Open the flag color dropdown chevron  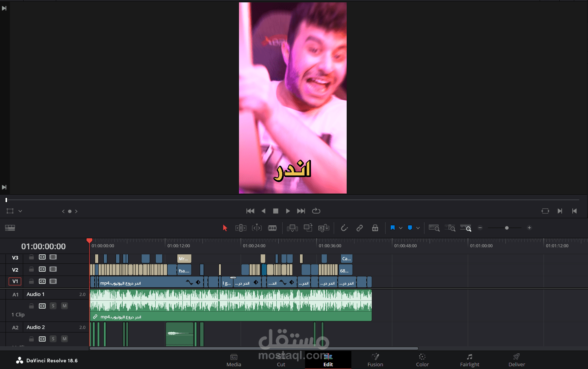401,228
